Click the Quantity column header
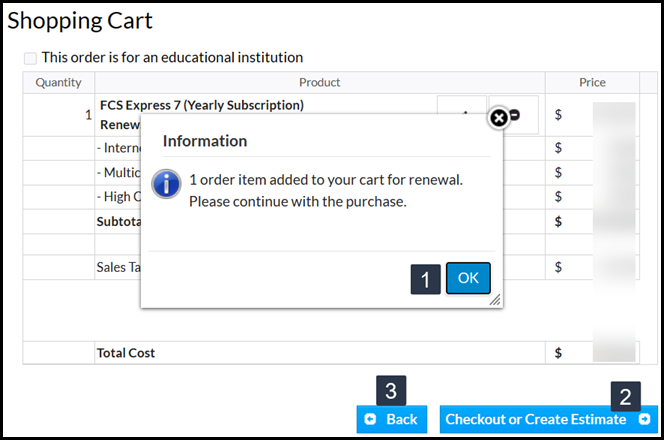This screenshot has width=664, height=440. [x=58, y=82]
